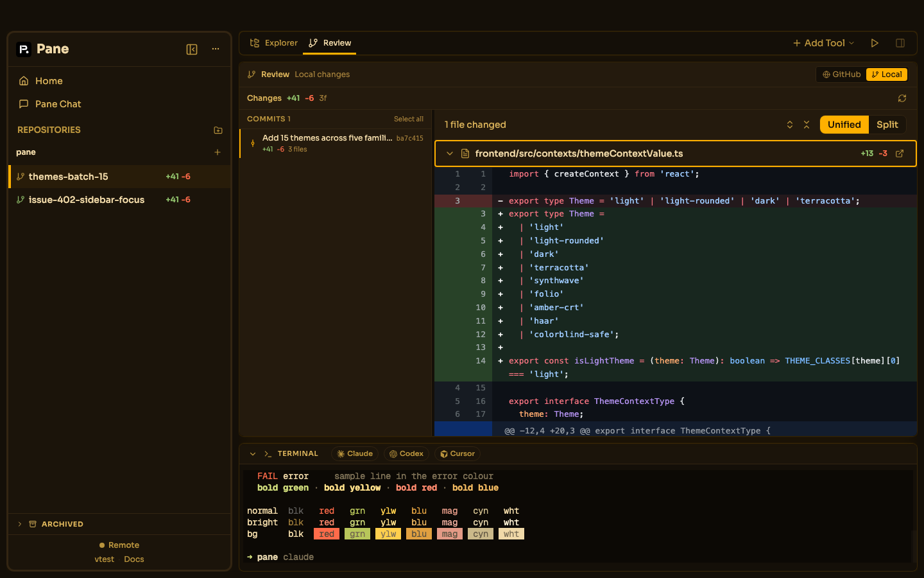Switch to the Explorer tab

(274, 43)
